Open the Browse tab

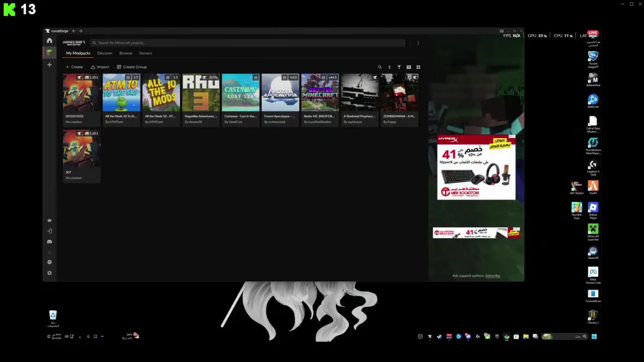(x=126, y=53)
